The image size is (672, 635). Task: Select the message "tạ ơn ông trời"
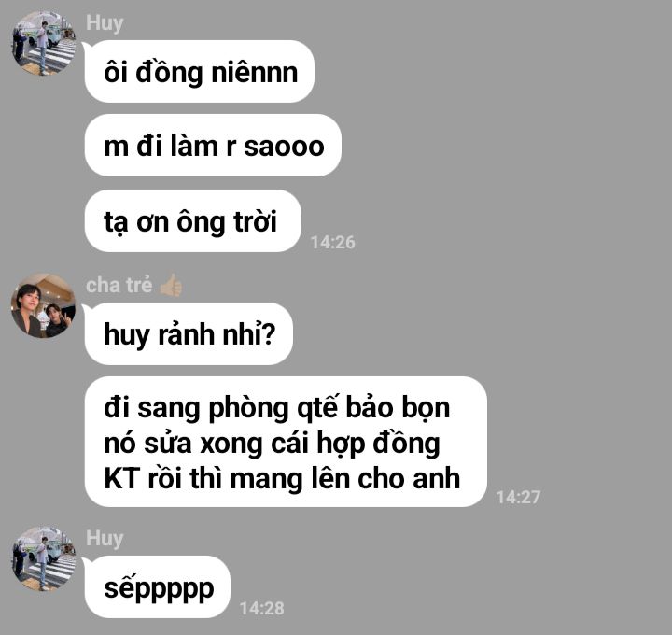tap(193, 220)
